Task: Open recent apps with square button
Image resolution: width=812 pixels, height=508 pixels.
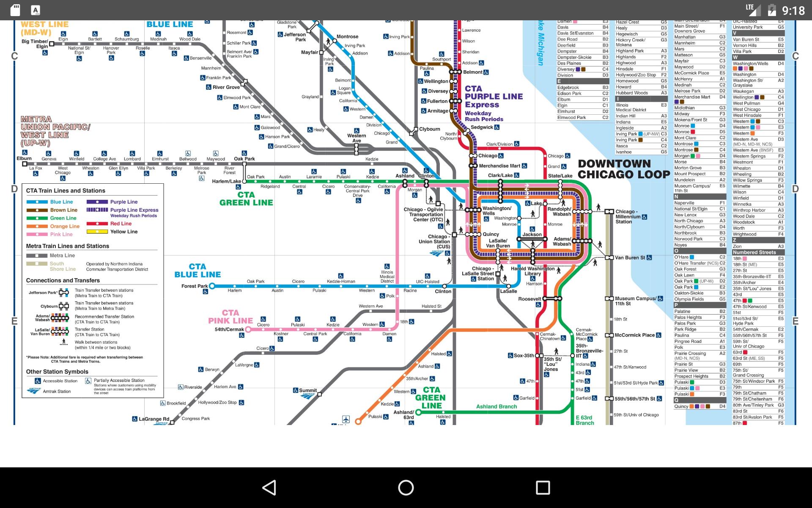Action: 543,488
